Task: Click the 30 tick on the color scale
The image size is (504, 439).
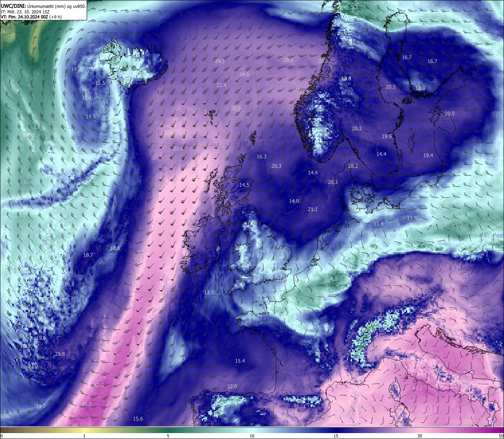Action: click(x=420, y=436)
